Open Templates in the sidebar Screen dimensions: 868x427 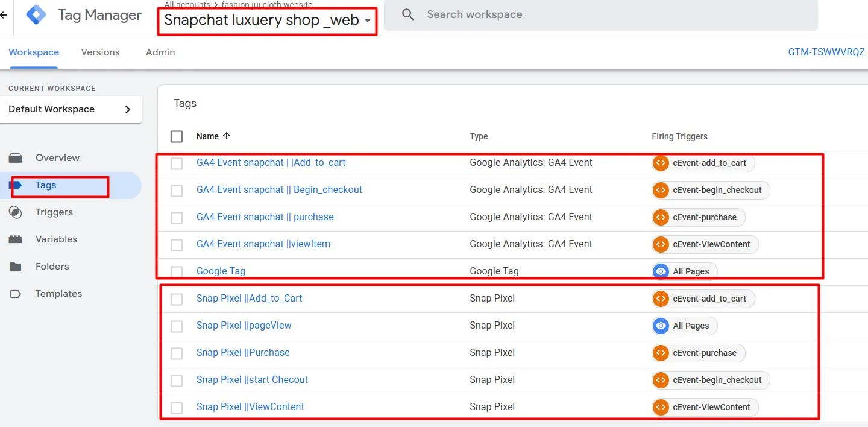point(58,294)
